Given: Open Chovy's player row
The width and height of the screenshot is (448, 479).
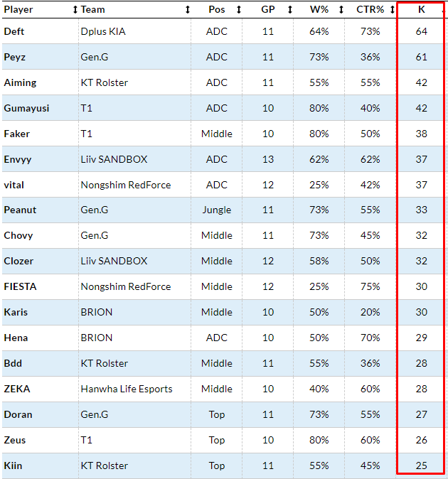Looking at the screenshot, I should (x=18, y=236).
